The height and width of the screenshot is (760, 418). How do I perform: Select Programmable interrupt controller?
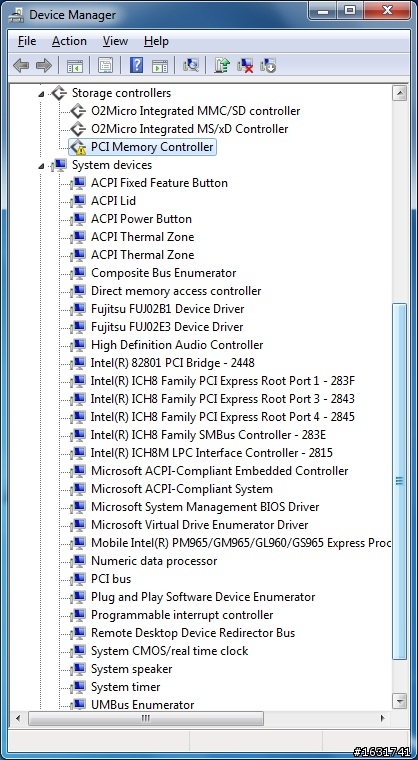click(182, 615)
